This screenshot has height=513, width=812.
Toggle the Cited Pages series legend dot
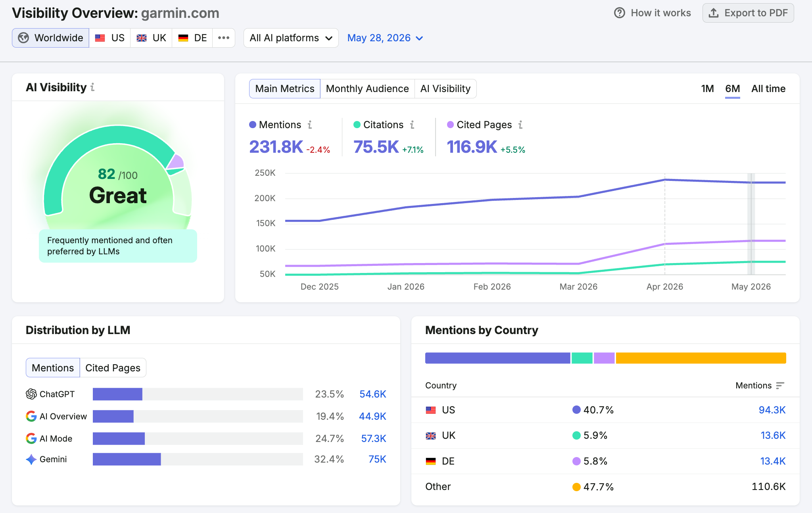[450, 125]
